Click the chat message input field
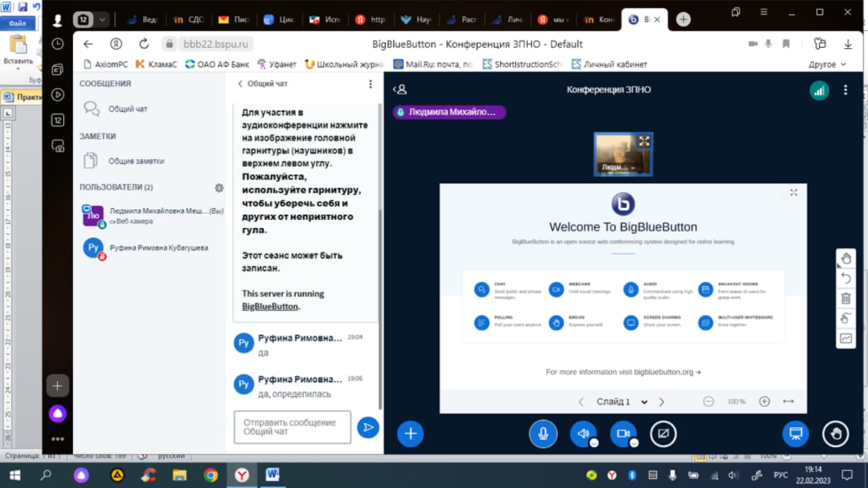Viewport: 868px width, 488px height. coord(292,427)
